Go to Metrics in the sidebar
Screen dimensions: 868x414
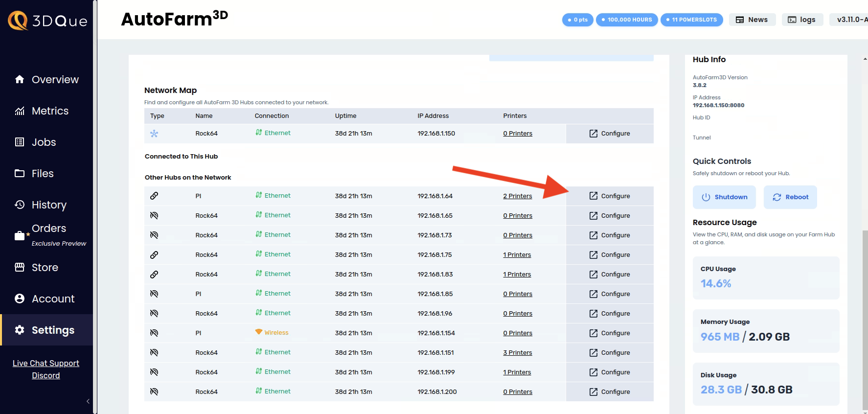point(46,111)
